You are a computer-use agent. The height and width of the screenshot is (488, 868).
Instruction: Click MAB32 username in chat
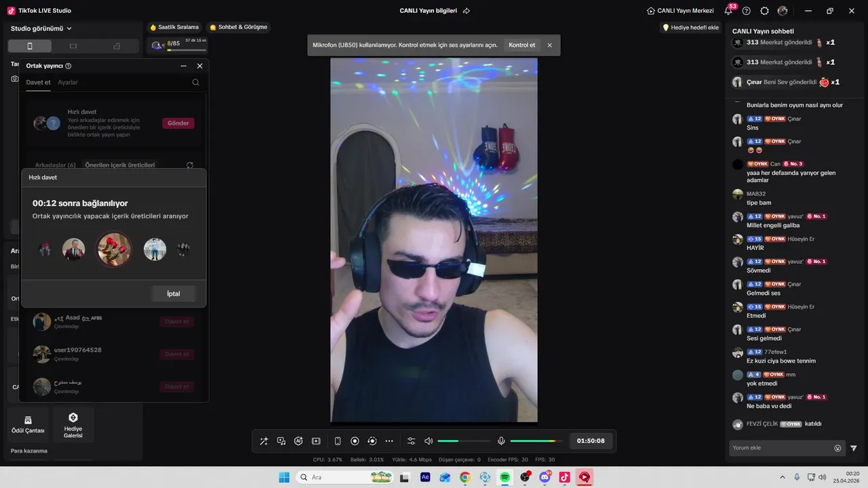coord(756,194)
